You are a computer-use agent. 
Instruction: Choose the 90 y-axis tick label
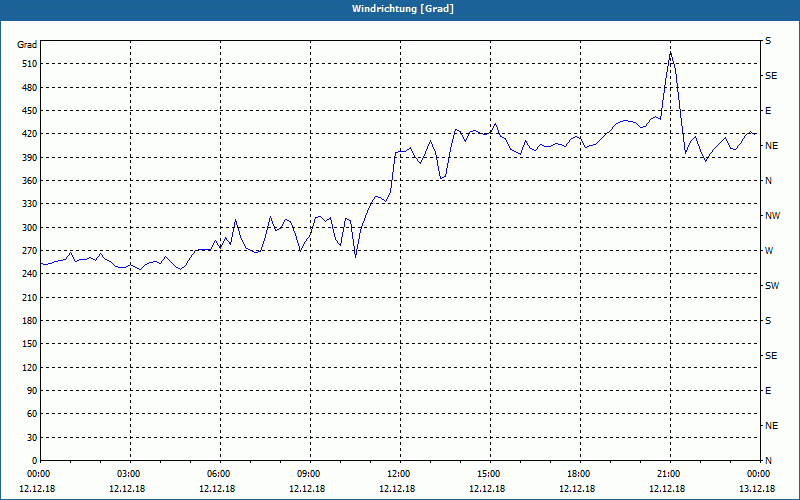(32, 391)
